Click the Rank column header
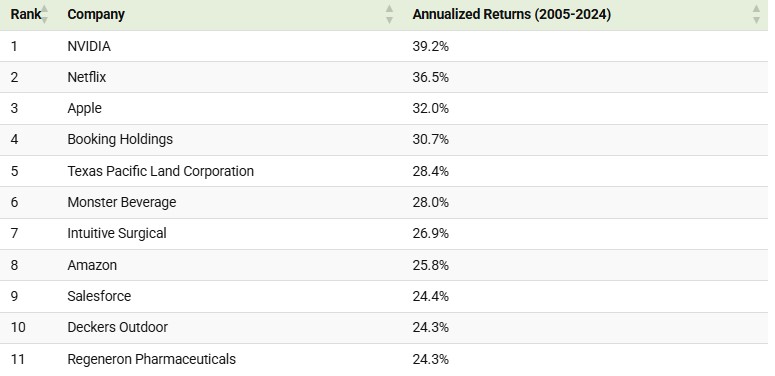This screenshot has width=775, height=376. [x=26, y=14]
